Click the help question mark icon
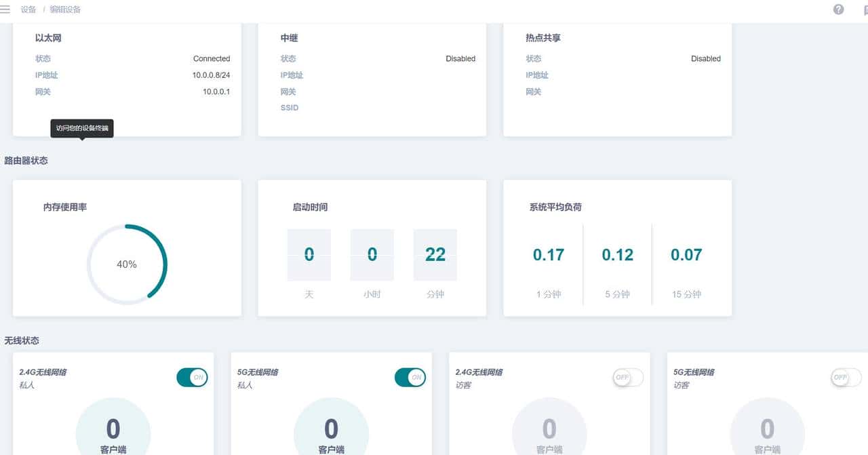Screen dimensions: 868x455 (x=839, y=9)
